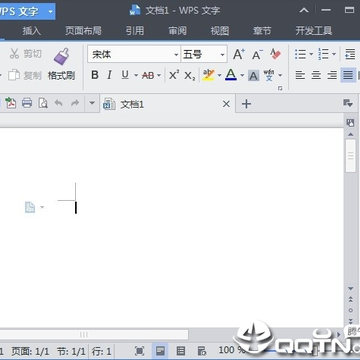Screen dimensions: 360x360
Task: Apply superscript X² formatting
Action: pos(174,75)
